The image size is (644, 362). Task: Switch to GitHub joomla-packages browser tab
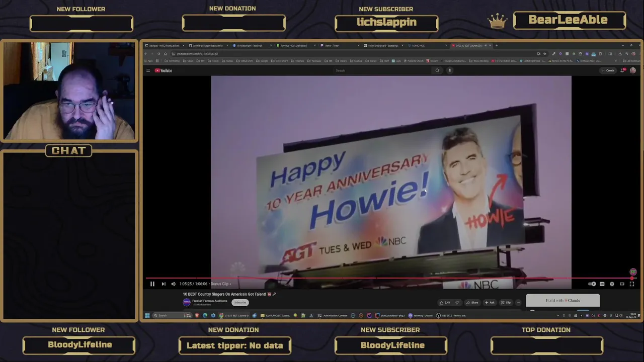point(209,46)
